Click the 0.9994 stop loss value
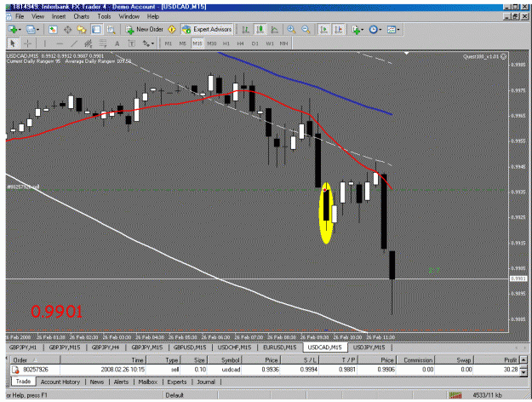Viewport: 532px width, 402px height. point(309,370)
